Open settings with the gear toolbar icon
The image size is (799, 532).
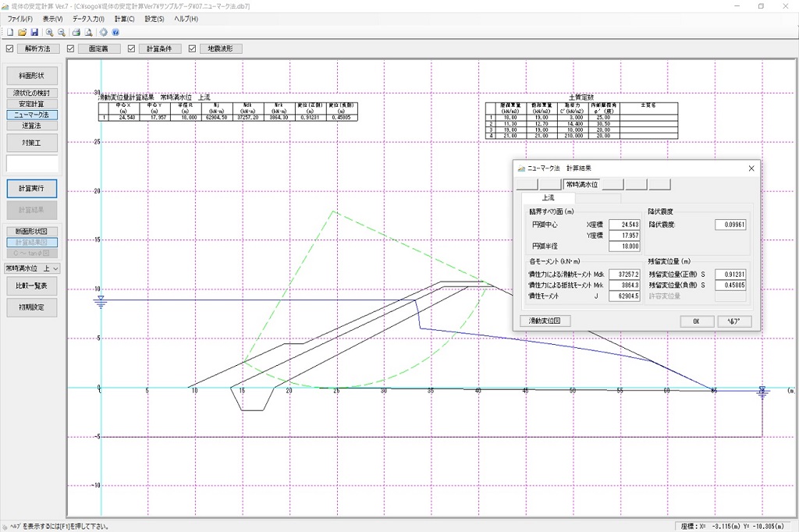coord(104,32)
